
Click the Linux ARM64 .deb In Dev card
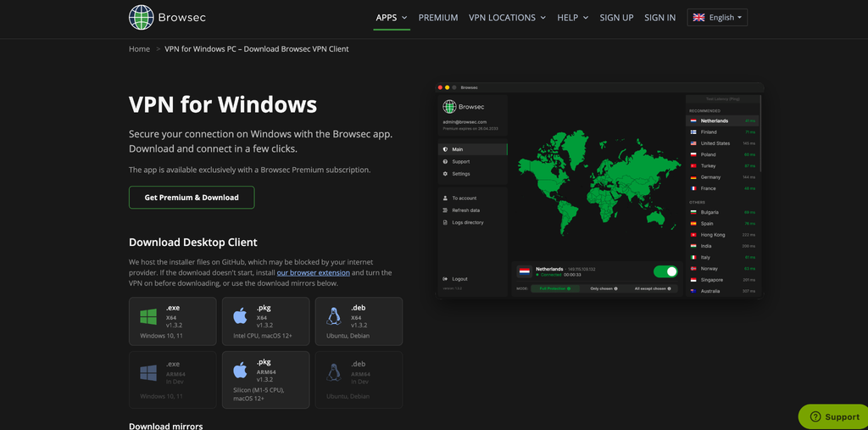click(x=359, y=380)
